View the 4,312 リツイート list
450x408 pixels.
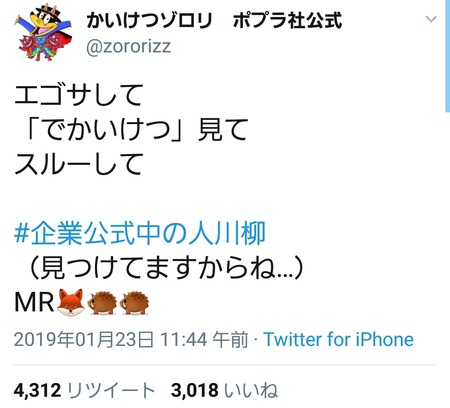(85, 391)
